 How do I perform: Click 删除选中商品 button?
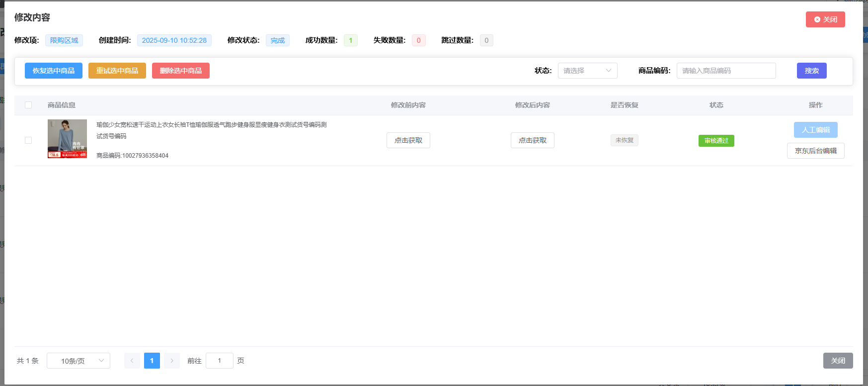point(181,71)
